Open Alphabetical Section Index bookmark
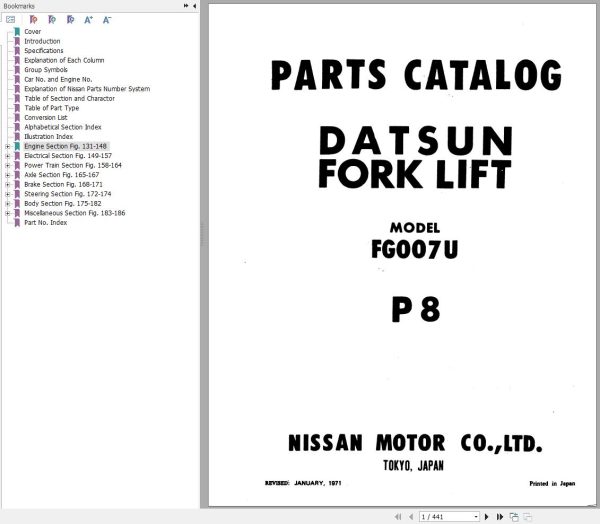 pos(63,127)
